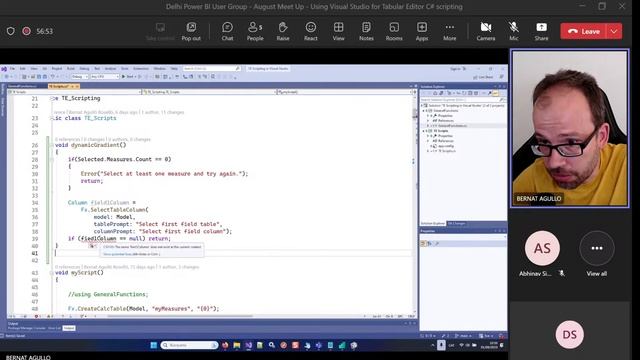
Task: Open the Apps panel
Action: coord(422,31)
